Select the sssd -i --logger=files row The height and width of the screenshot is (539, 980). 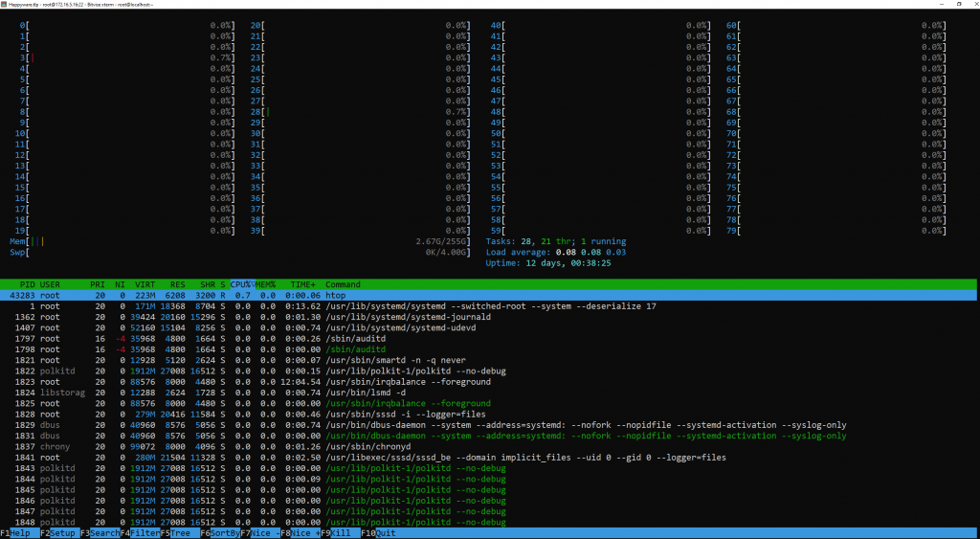coord(490,414)
